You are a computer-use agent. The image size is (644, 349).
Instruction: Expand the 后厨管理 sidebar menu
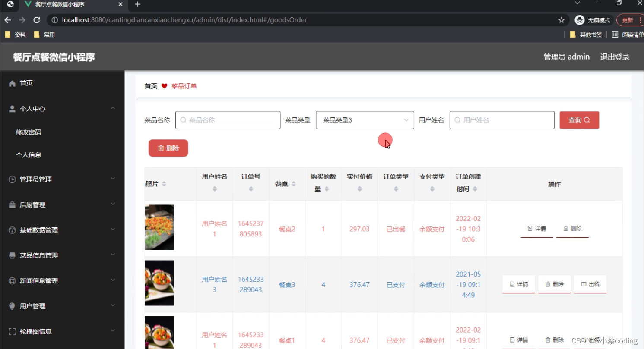(62, 204)
